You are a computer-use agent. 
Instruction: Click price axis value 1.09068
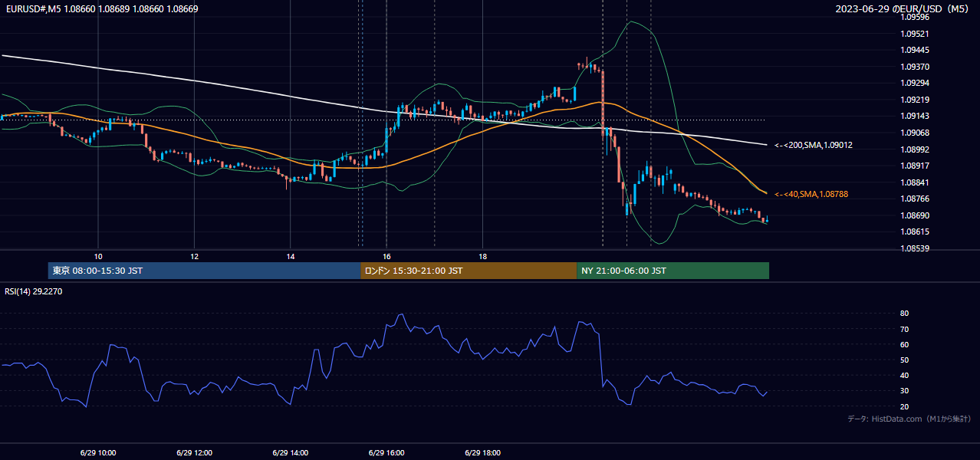(914, 133)
